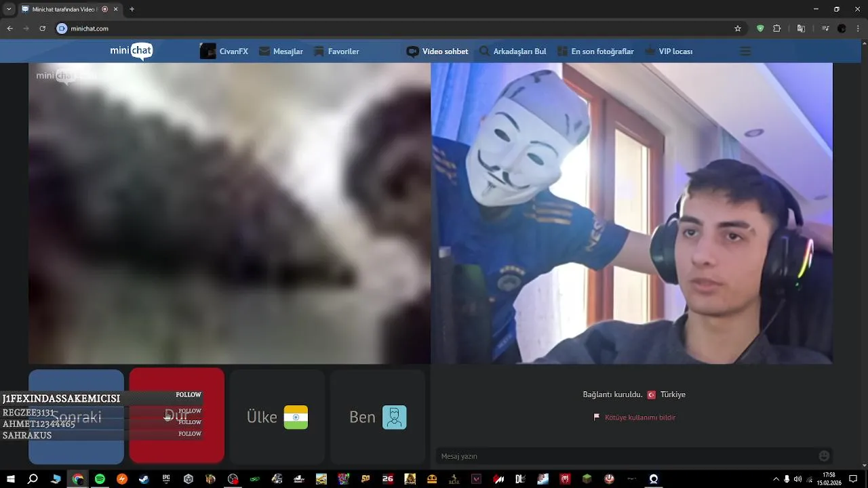This screenshot has height=488, width=868.
Task: Open the Windows Start menu
Action: pos(11,479)
